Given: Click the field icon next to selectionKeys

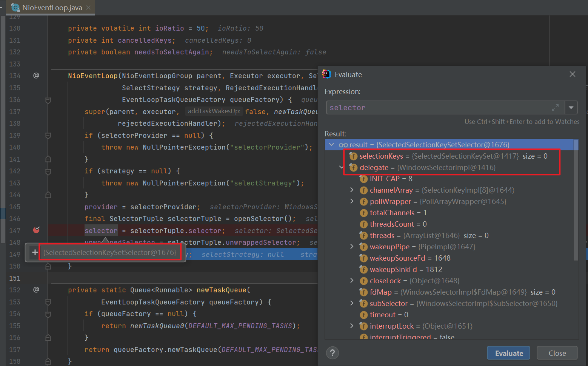Looking at the screenshot, I should point(354,156).
